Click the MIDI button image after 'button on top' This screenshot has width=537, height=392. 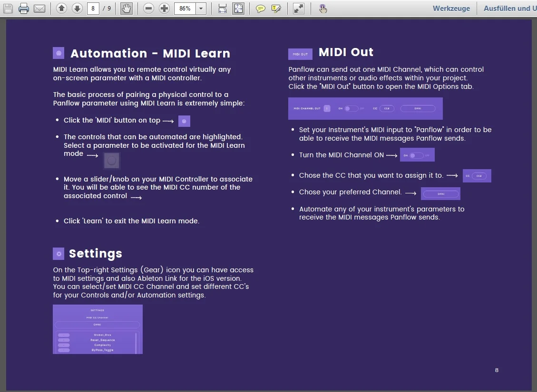184,121
